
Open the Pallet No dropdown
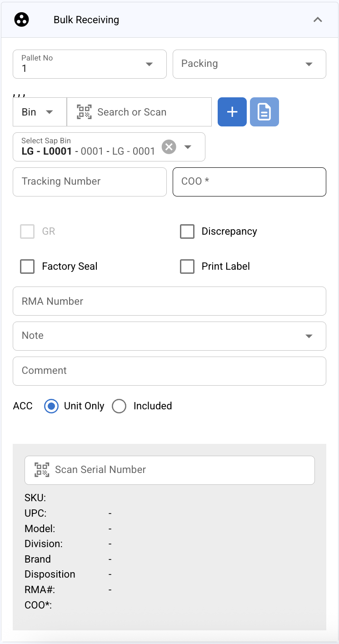click(x=149, y=64)
